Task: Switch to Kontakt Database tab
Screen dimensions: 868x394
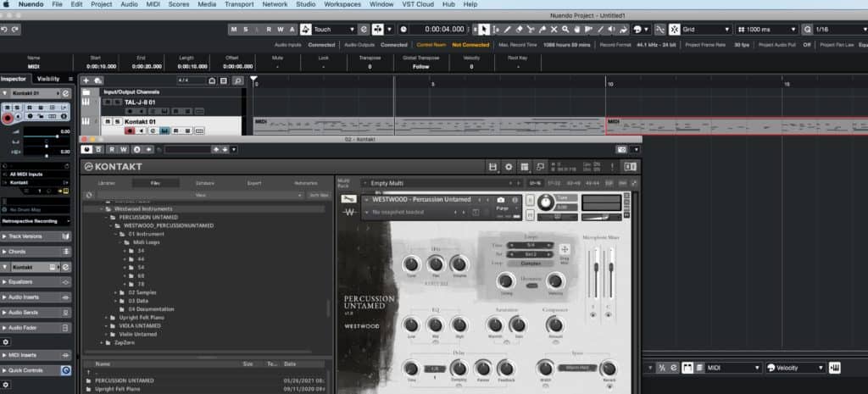Action: 205,183
